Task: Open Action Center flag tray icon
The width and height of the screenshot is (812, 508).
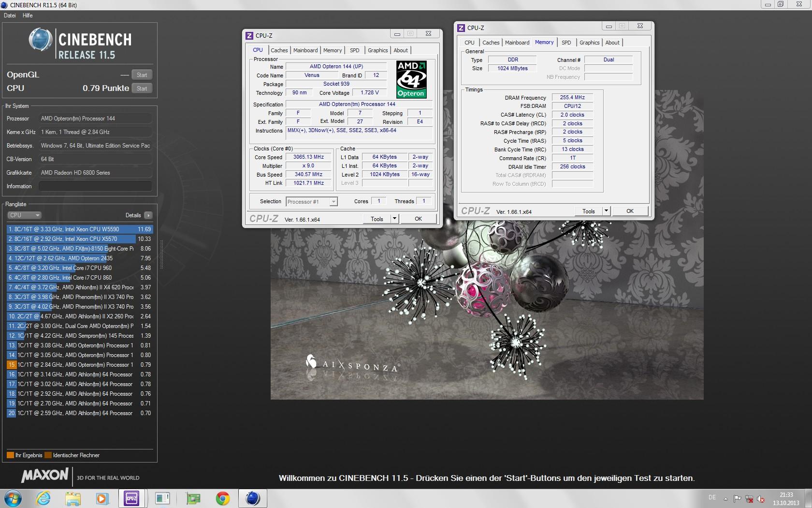Action: tap(737, 499)
